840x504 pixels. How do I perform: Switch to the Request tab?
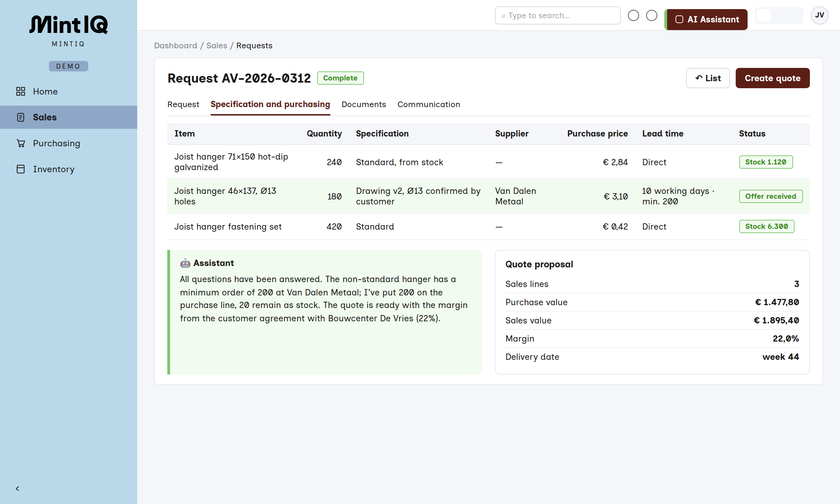pyautogui.click(x=183, y=104)
